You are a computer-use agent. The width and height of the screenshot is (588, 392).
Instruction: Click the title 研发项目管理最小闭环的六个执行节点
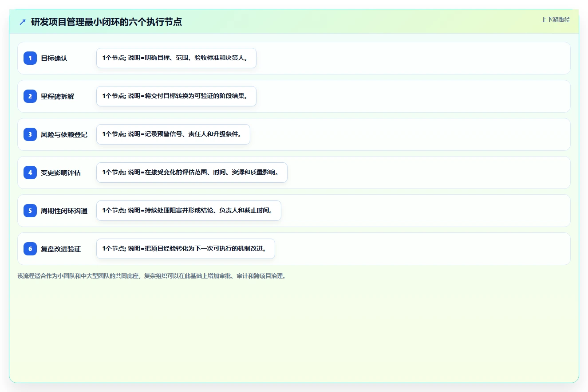click(x=107, y=22)
